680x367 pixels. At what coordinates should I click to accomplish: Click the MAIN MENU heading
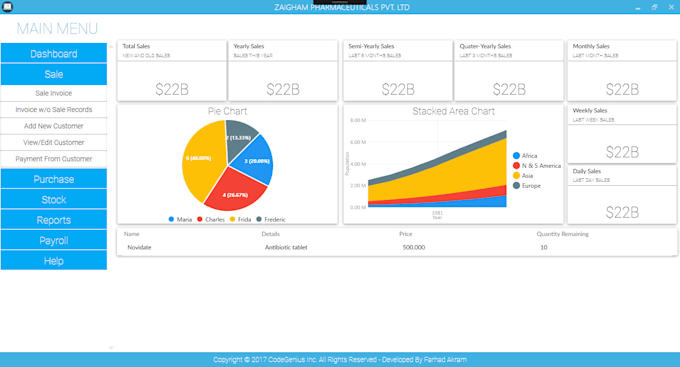[x=57, y=29]
